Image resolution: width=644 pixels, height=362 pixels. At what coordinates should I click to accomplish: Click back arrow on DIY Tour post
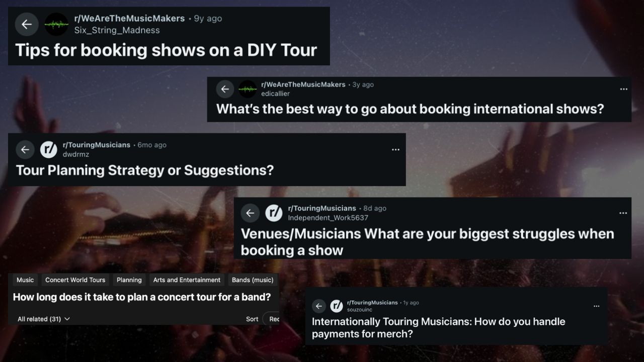[27, 24]
